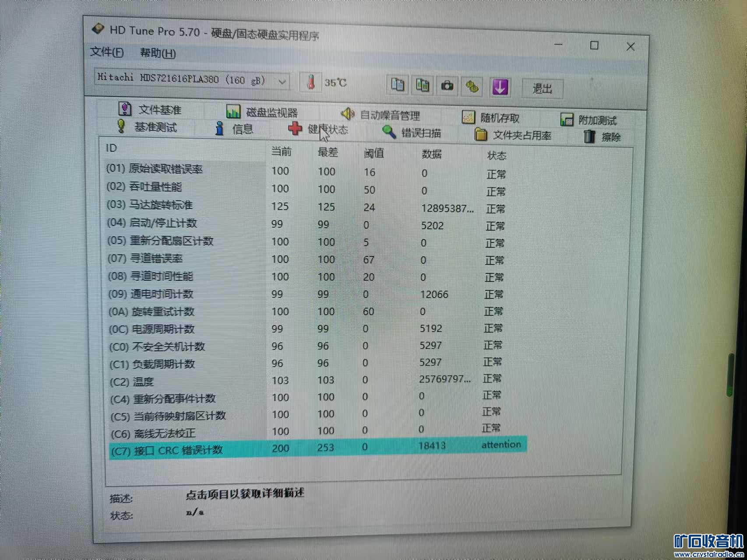Click the 退出 exit button
747x560 pixels.
pyautogui.click(x=542, y=88)
